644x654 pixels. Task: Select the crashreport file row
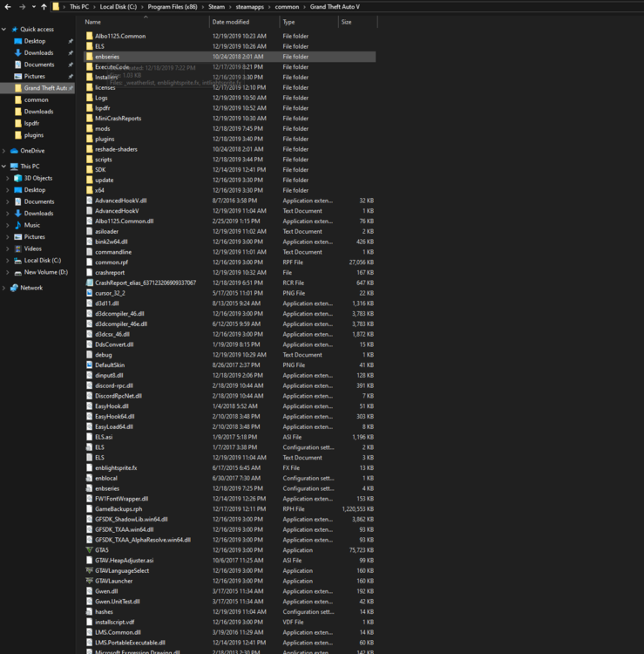coord(230,272)
